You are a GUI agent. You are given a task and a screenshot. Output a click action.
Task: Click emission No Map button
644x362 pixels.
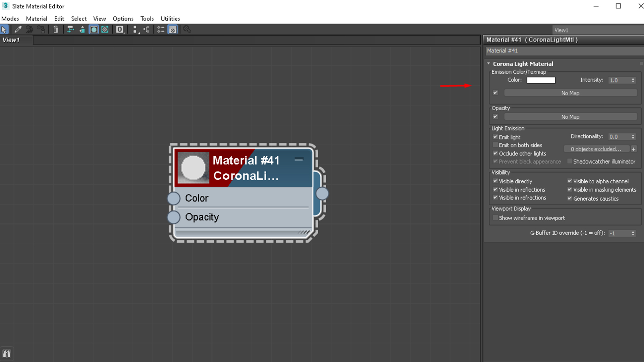[570, 93]
